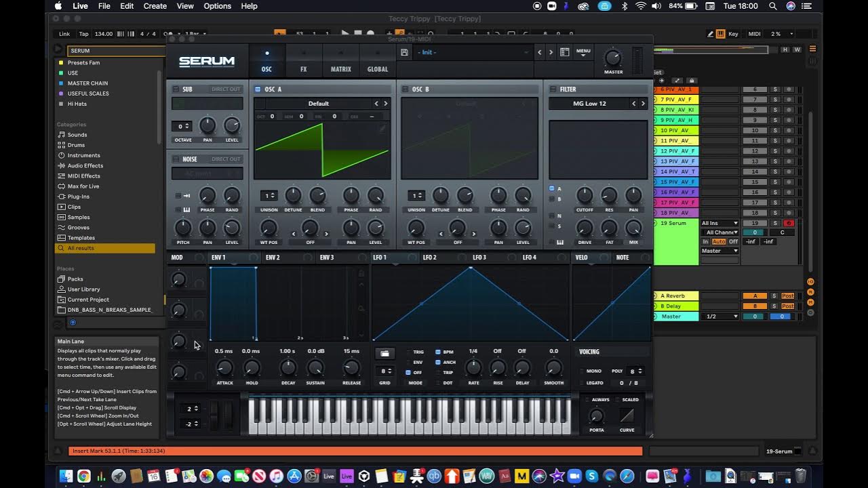Toggle Ableton computer MIDI keyboard icon
Image resolution: width=868 pixels, height=488 pixels.
pyautogui.click(x=720, y=33)
